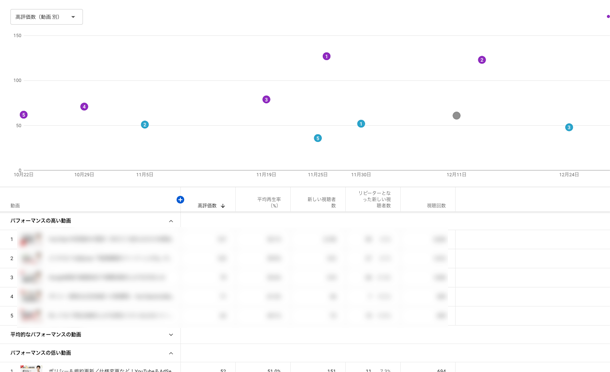
Task: Click purple marker 5 at 10月22日
Action: click(x=24, y=115)
